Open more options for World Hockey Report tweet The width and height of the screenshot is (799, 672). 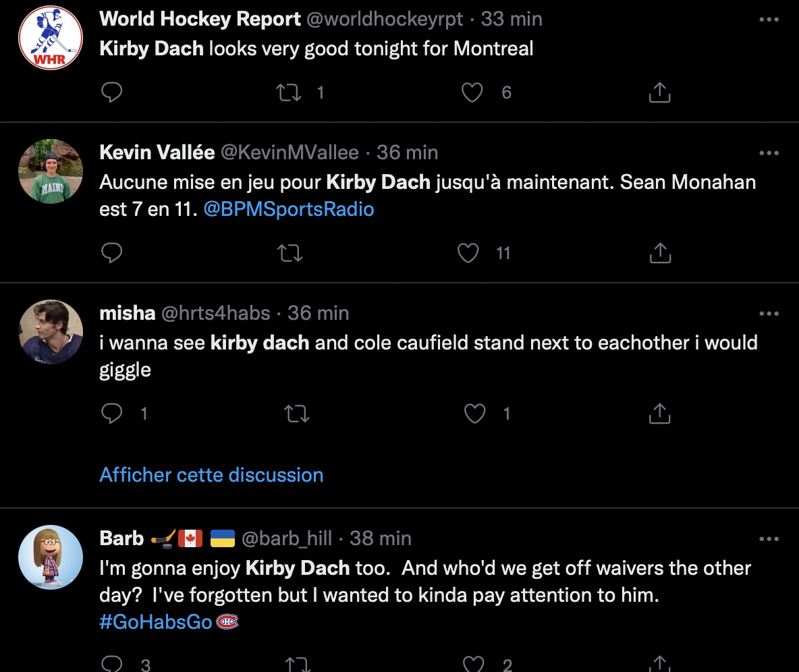(x=769, y=20)
